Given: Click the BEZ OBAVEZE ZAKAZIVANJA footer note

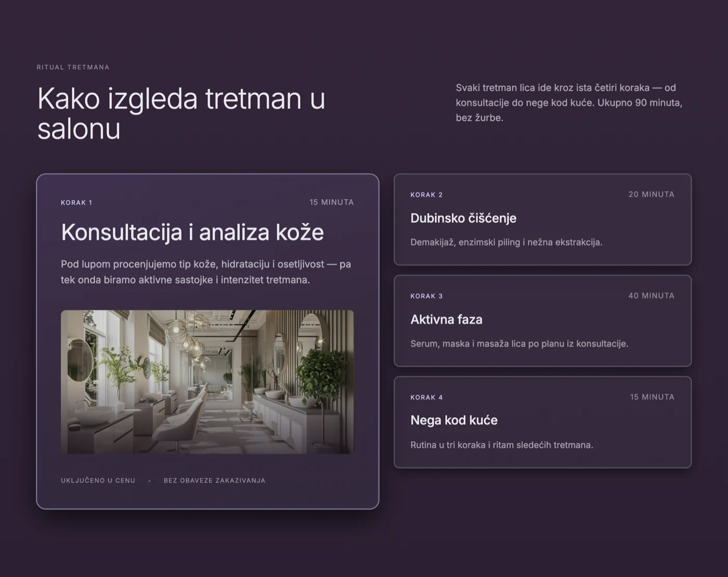Looking at the screenshot, I should click(x=214, y=480).
